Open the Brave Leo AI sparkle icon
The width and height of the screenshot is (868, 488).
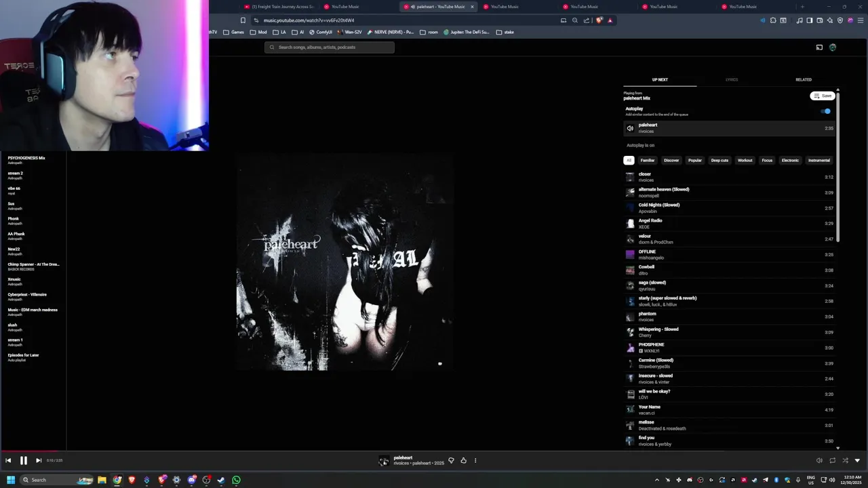coord(830,20)
